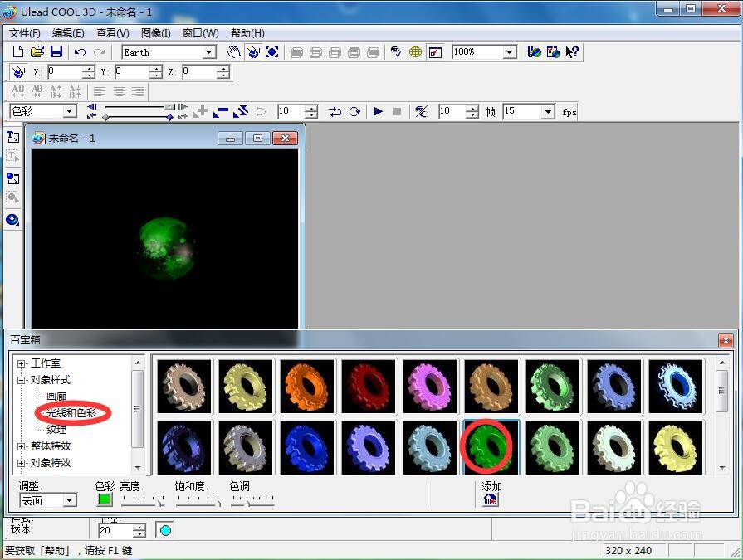Open the 色彩 attribute dropdown
The height and width of the screenshot is (560, 743).
[x=70, y=112]
